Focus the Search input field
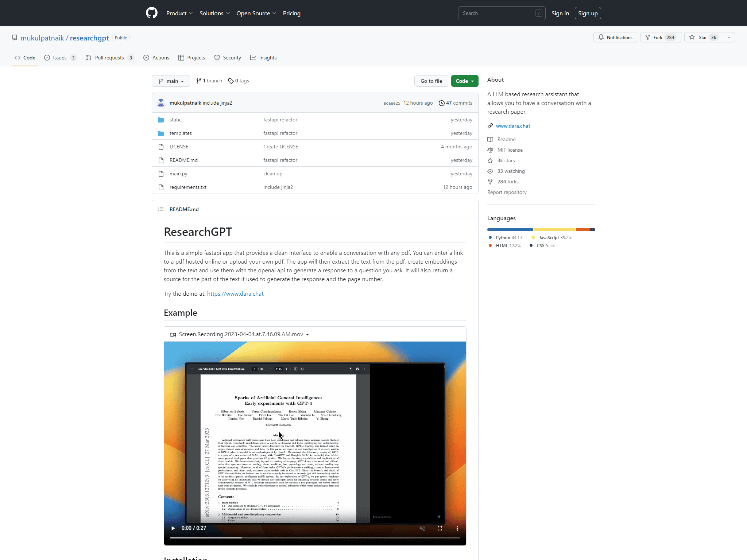This screenshot has height=560, width=747. (502, 13)
